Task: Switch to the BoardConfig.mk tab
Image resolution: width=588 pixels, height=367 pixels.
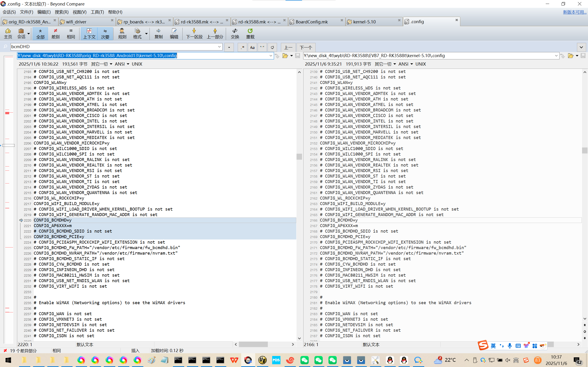Action: click(312, 22)
